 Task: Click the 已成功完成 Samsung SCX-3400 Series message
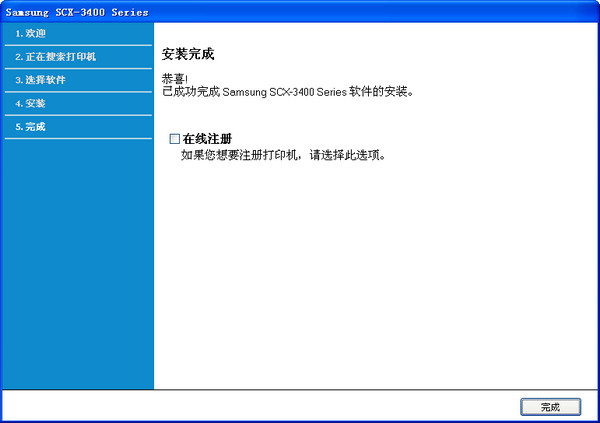click(287, 92)
